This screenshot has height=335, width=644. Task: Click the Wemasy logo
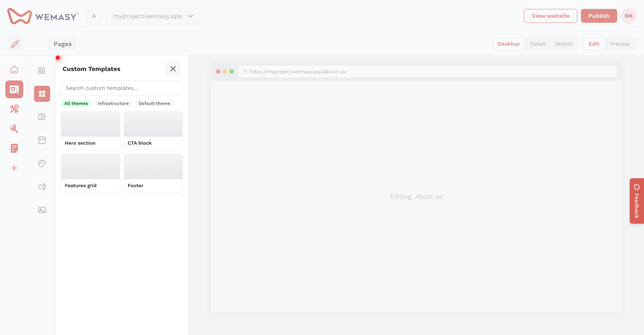(x=43, y=16)
